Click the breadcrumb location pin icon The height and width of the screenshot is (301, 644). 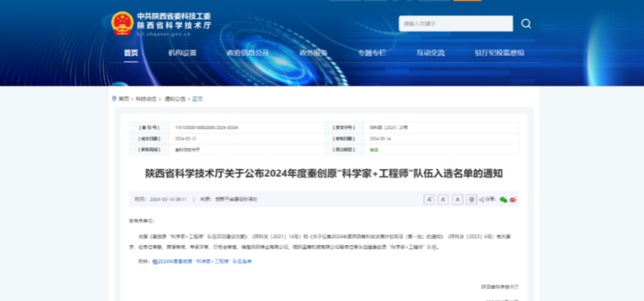[x=114, y=98]
